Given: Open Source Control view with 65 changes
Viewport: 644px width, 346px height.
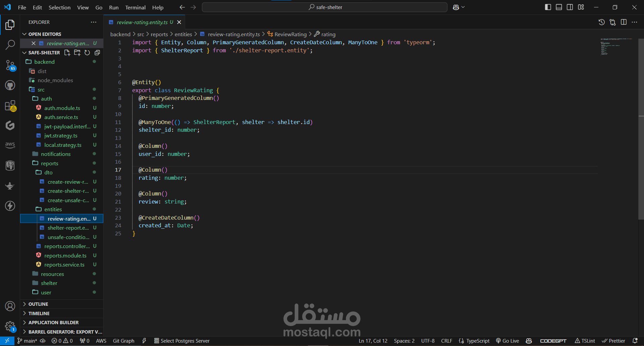Looking at the screenshot, I should 10,65.
